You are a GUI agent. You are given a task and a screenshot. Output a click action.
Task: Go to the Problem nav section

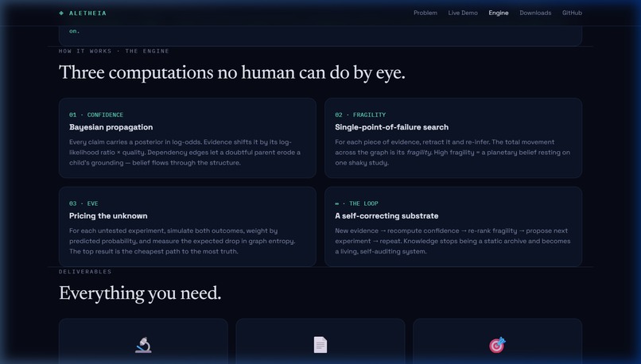(425, 13)
